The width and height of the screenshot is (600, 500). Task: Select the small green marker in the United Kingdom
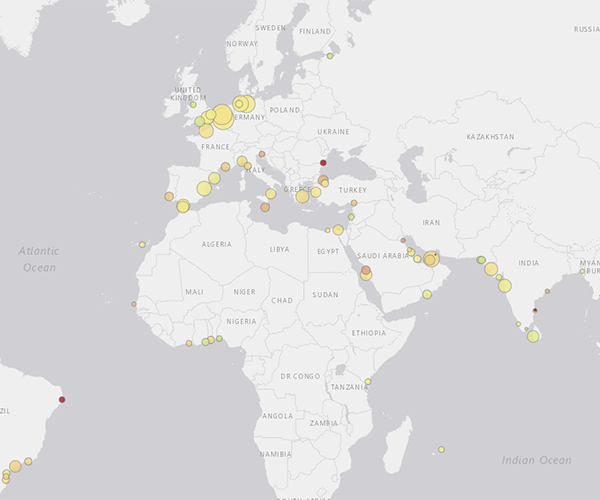tap(192, 104)
